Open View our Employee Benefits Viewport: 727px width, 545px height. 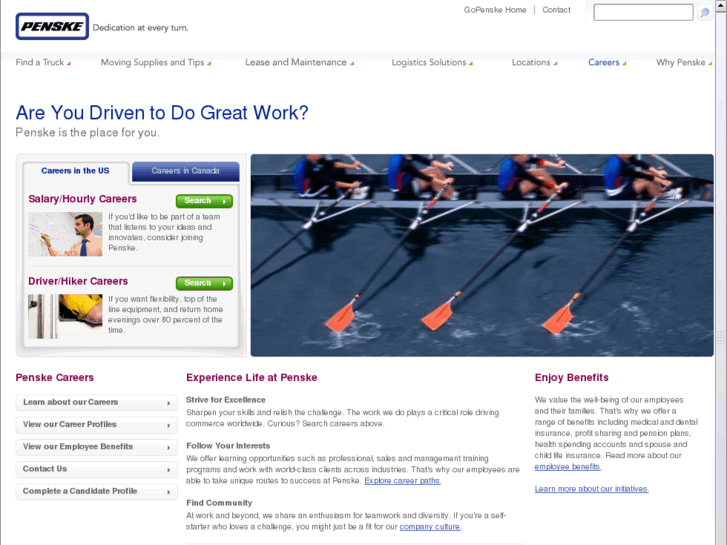pyautogui.click(x=96, y=447)
